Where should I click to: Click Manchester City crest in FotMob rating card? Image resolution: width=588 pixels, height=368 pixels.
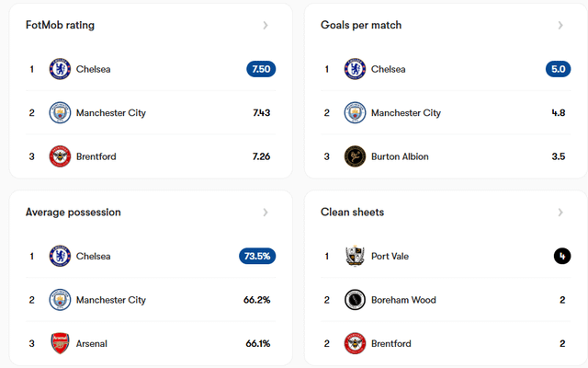pyautogui.click(x=60, y=113)
